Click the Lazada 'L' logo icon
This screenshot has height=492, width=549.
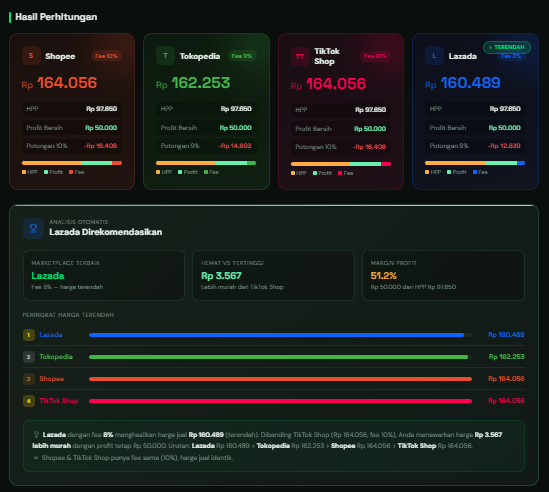point(434,56)
